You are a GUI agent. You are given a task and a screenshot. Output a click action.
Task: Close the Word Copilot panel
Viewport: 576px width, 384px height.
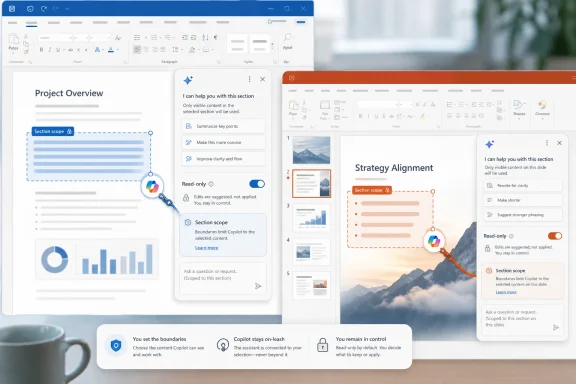click(x=263, y=79)
